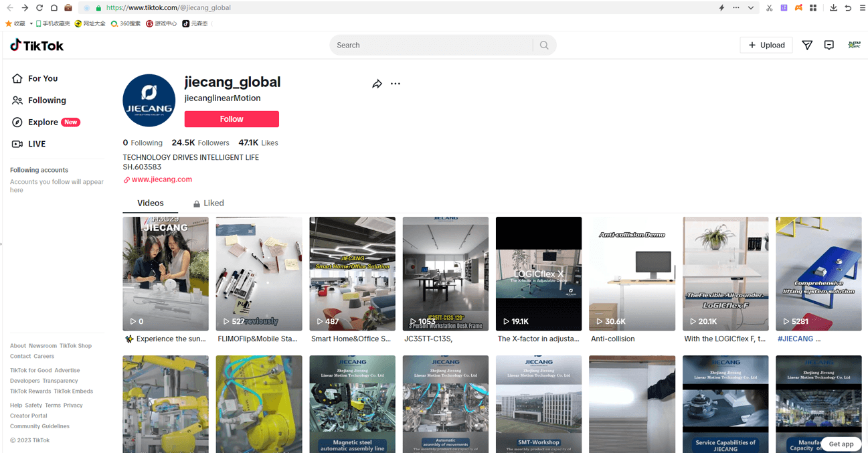Expand the 收藏 favorites dropdown arrow

pyautogui.click(x=31, y=23)
